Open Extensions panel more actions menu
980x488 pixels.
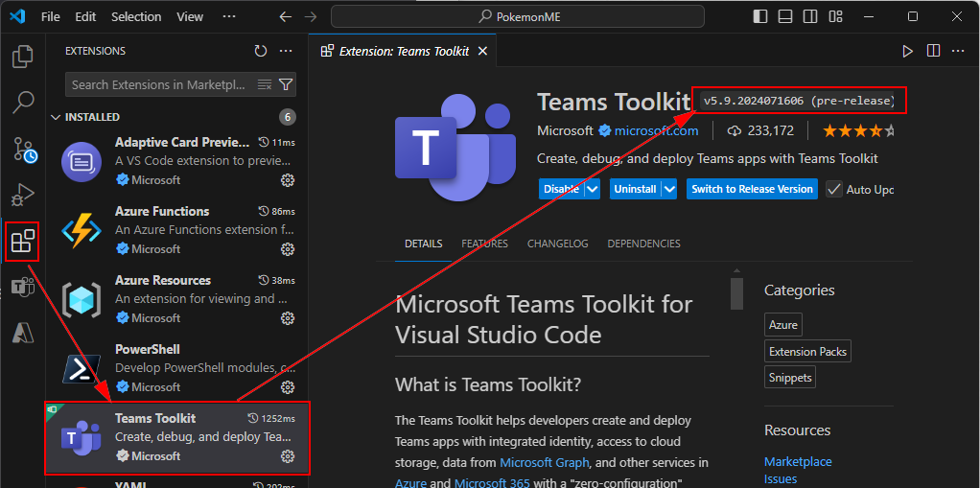[x=286, y=51]
